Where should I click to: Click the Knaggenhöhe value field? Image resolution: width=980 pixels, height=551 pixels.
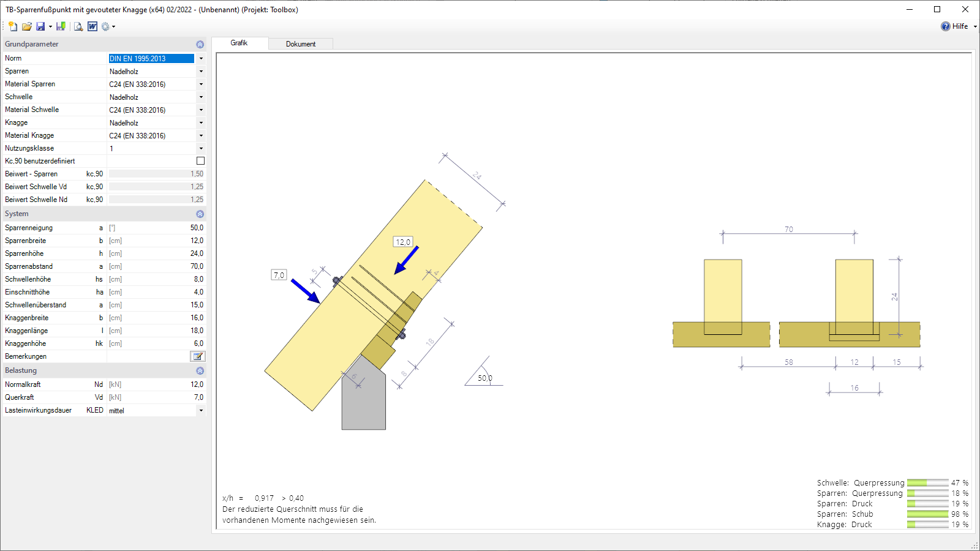[x=156, y=343]
